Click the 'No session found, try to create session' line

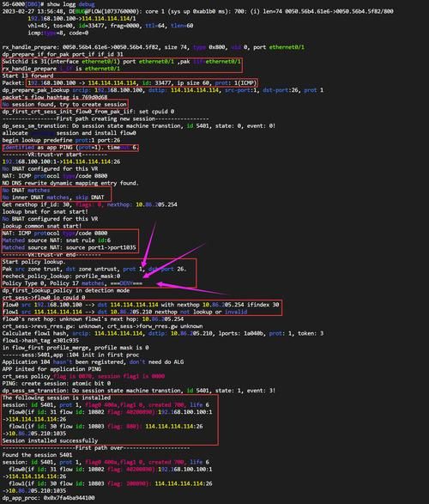(64, 104)
